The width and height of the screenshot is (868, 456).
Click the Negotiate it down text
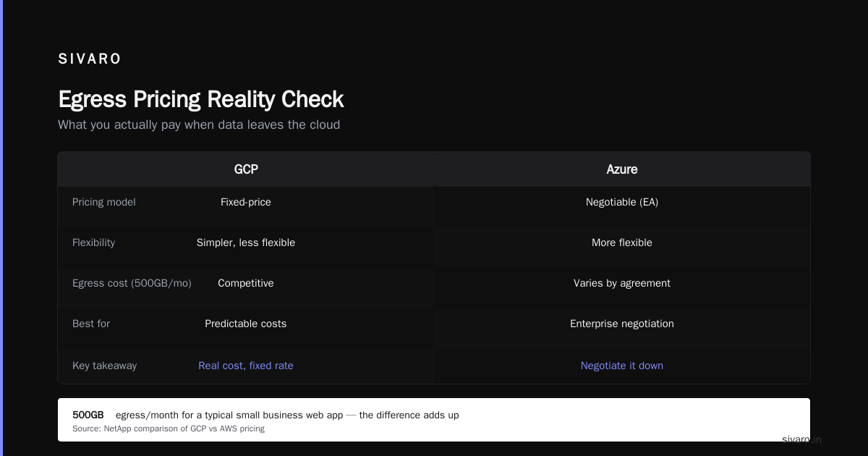click(x=622, y=366)
